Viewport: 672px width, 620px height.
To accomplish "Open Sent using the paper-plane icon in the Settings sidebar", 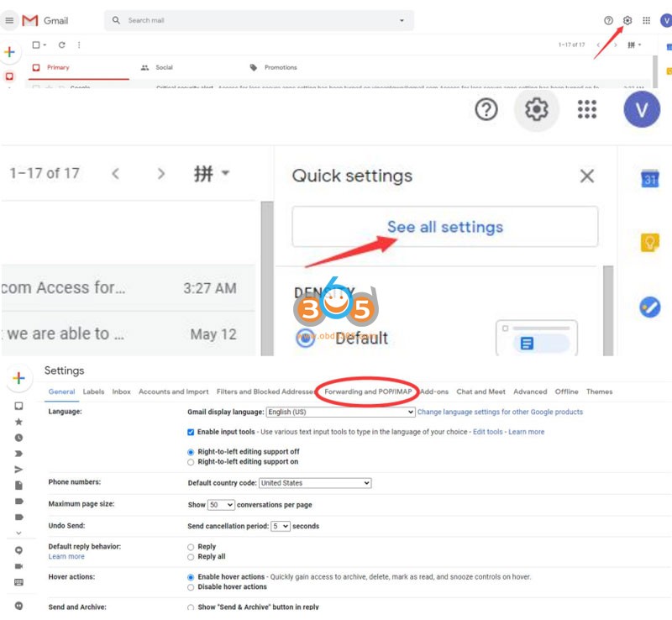I will tap(18, 470).
